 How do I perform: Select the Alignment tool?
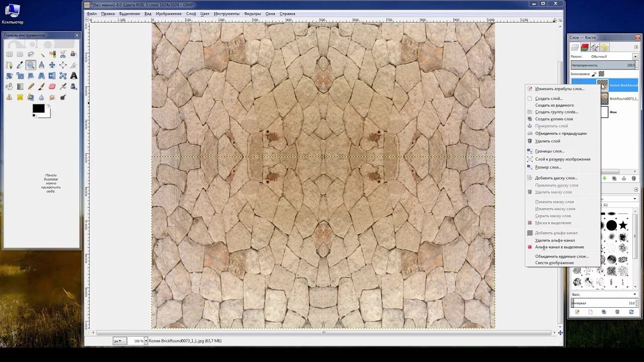63,65
